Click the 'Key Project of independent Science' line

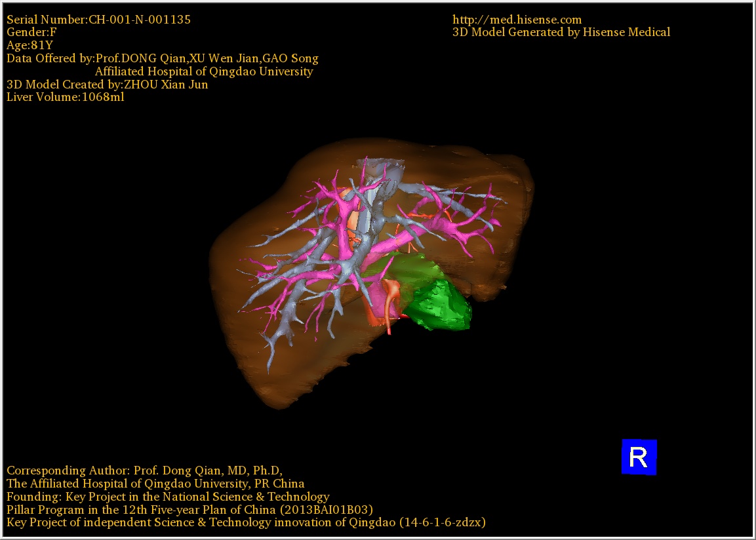[246, 523]
